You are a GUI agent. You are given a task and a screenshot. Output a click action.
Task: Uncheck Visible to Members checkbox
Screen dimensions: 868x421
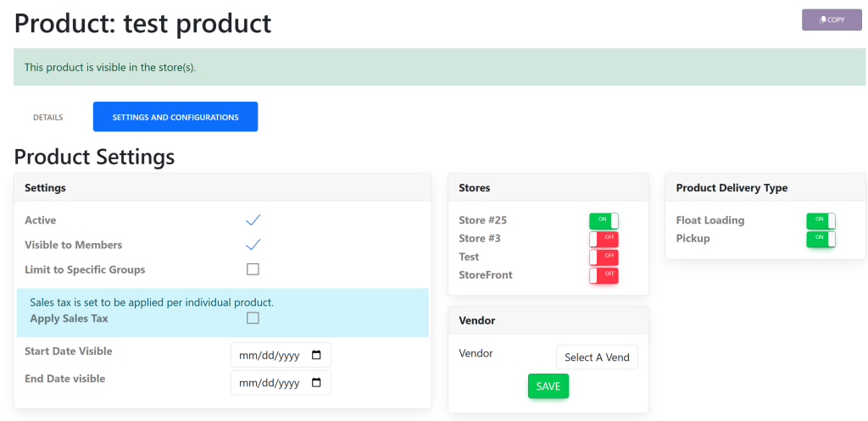click(x=253, y=245)
